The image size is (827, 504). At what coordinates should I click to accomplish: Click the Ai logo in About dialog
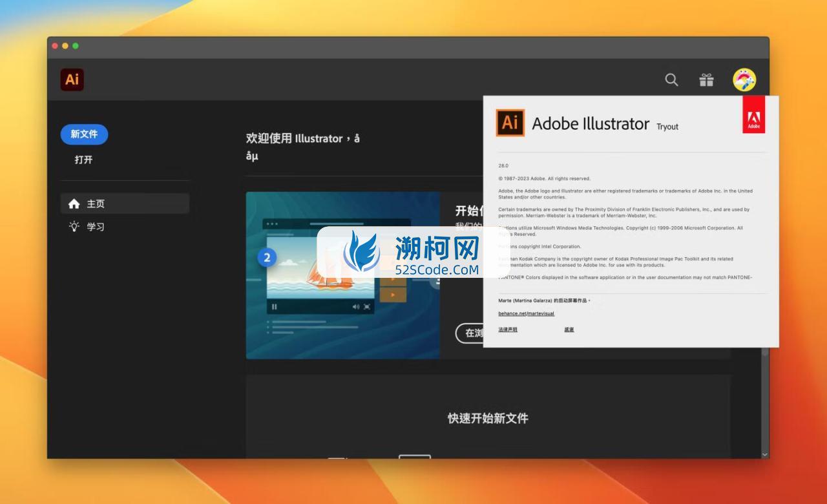tap(510, 122)
